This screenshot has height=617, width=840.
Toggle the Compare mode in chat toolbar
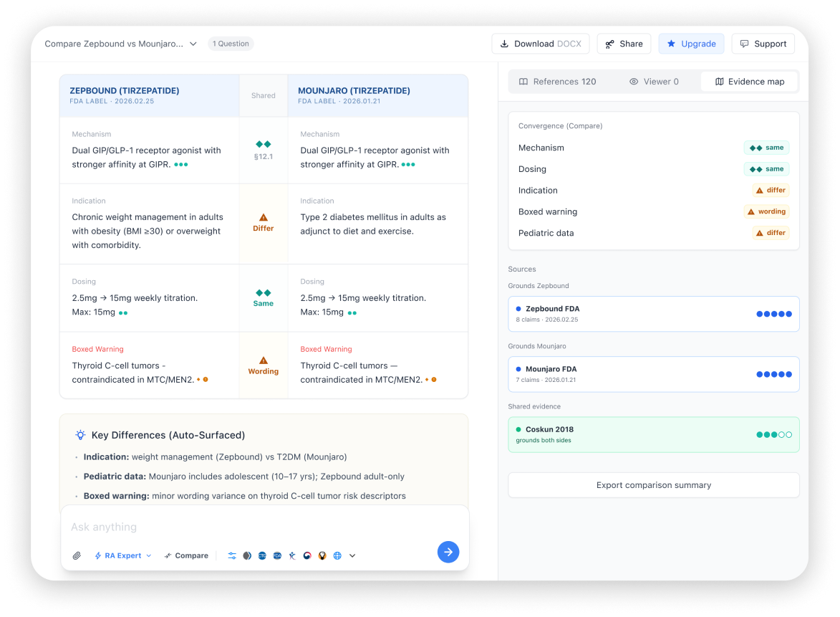click(x=186, y=556)
